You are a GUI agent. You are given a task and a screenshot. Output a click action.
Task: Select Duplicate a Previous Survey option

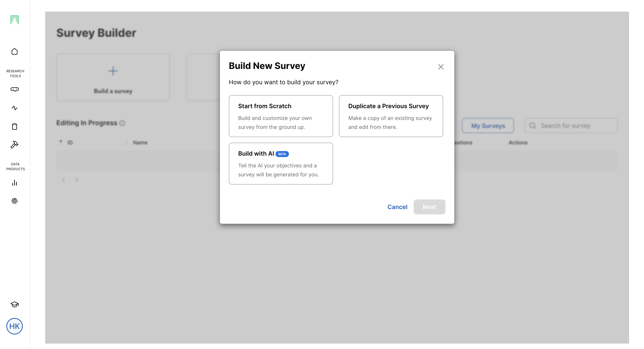(x=391, y=116)
